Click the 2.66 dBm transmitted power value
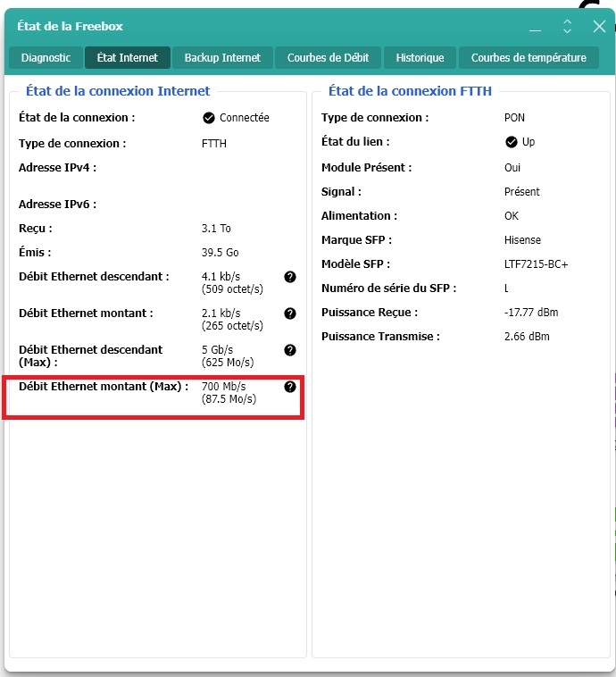The image size is (616, 677). pos(527,337)
